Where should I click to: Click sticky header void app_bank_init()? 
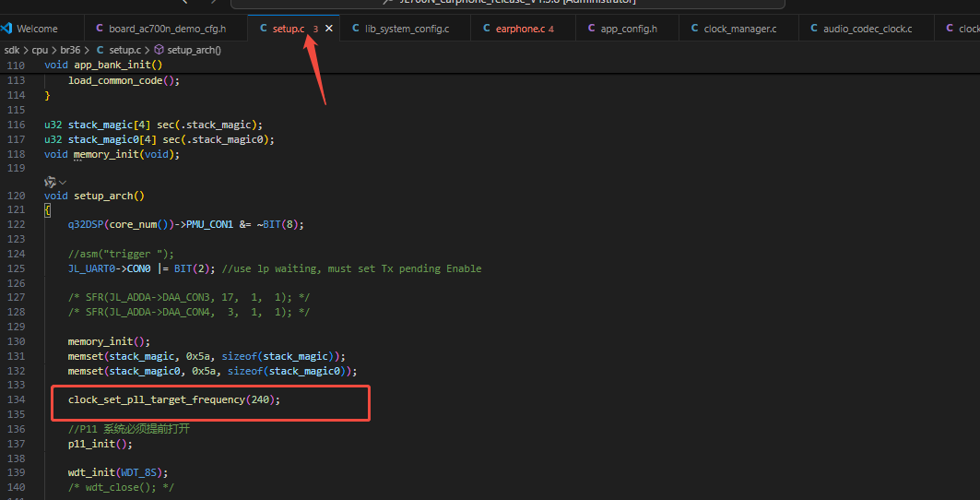pos(103,65)
